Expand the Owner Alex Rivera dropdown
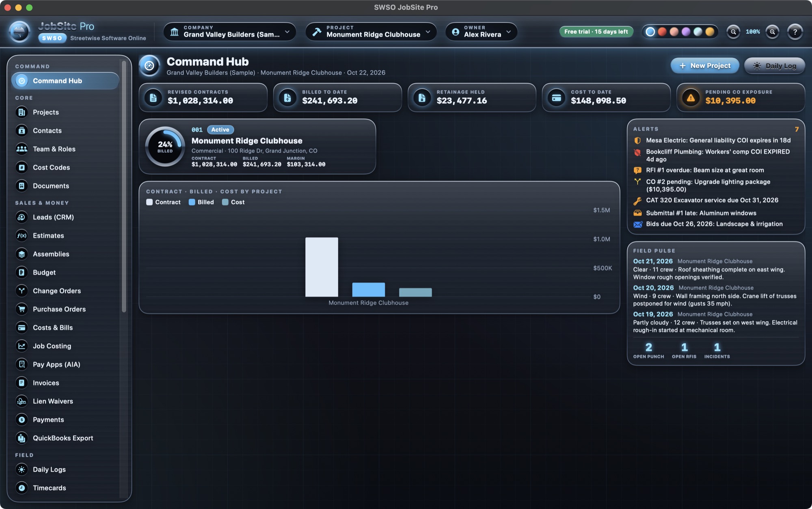The width and height of the screenshot is (812, 509). [x=482, y=32]
